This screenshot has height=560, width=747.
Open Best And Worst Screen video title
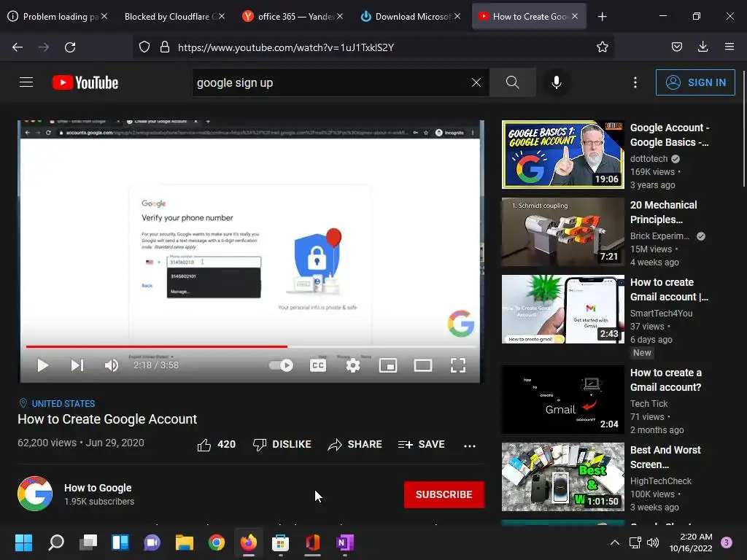[665, 457]
